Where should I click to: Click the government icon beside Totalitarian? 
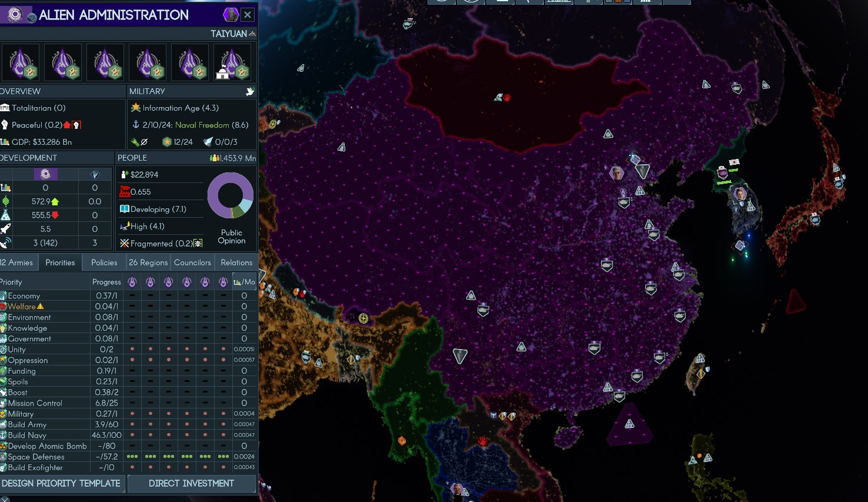click(5, 108)
